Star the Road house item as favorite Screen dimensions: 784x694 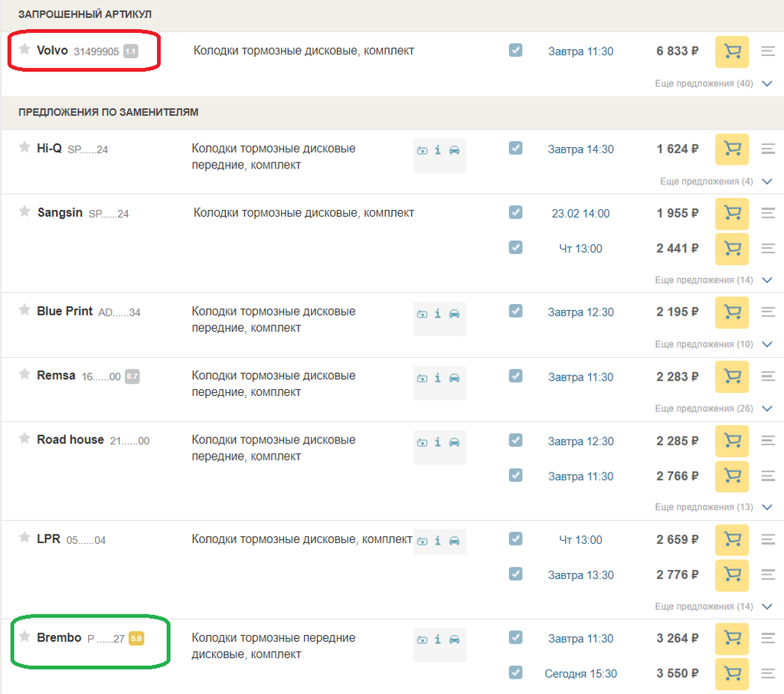[24, 438]
